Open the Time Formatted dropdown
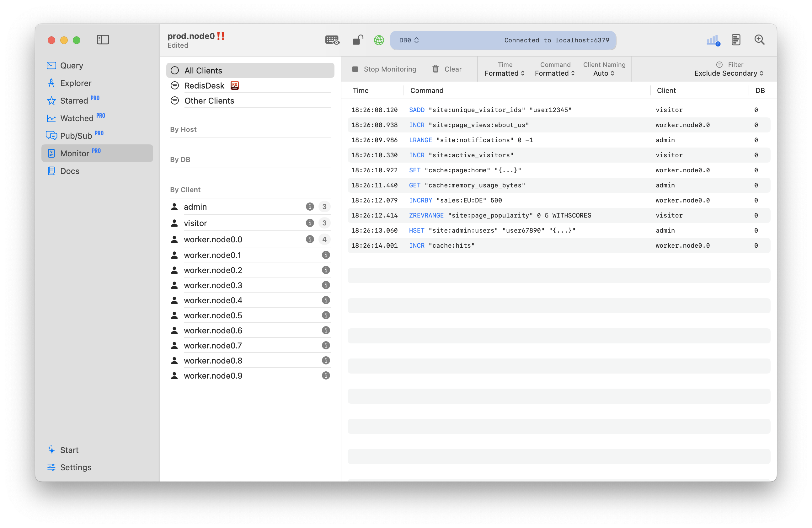The width and height of the screenshot is (812, 528). click(x=505, y=73)
